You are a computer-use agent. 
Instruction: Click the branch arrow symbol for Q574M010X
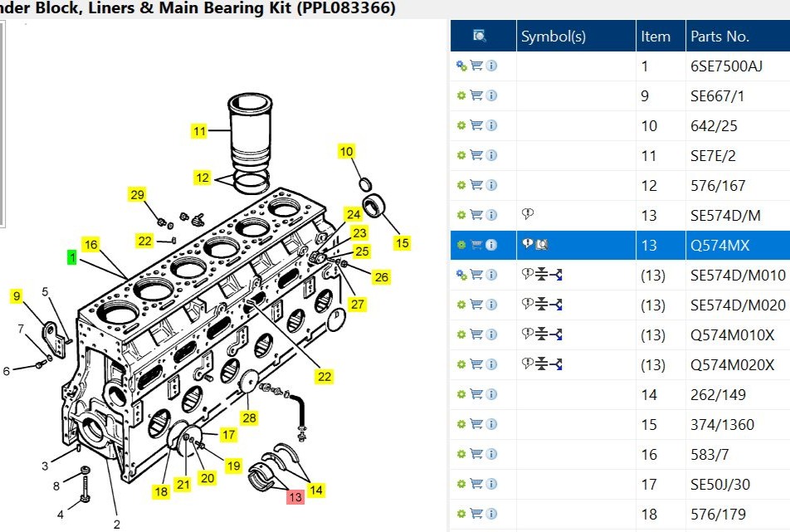(556, 334)
